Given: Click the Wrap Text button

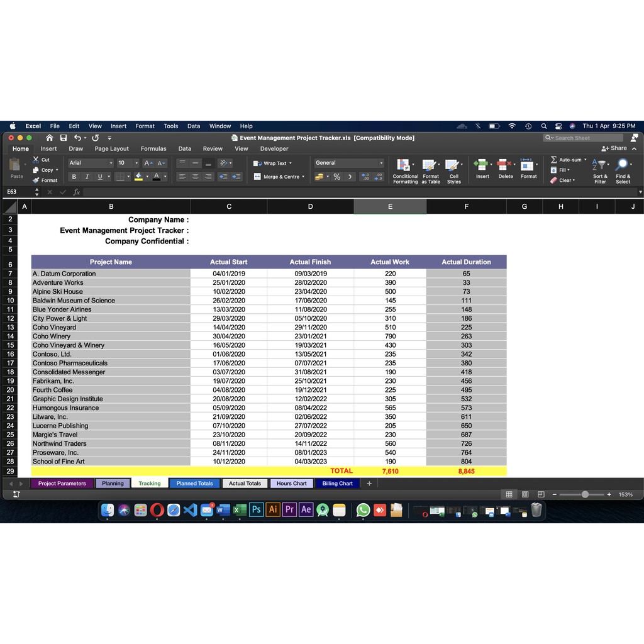Looking at the screenshot, I should click(272, 163).
